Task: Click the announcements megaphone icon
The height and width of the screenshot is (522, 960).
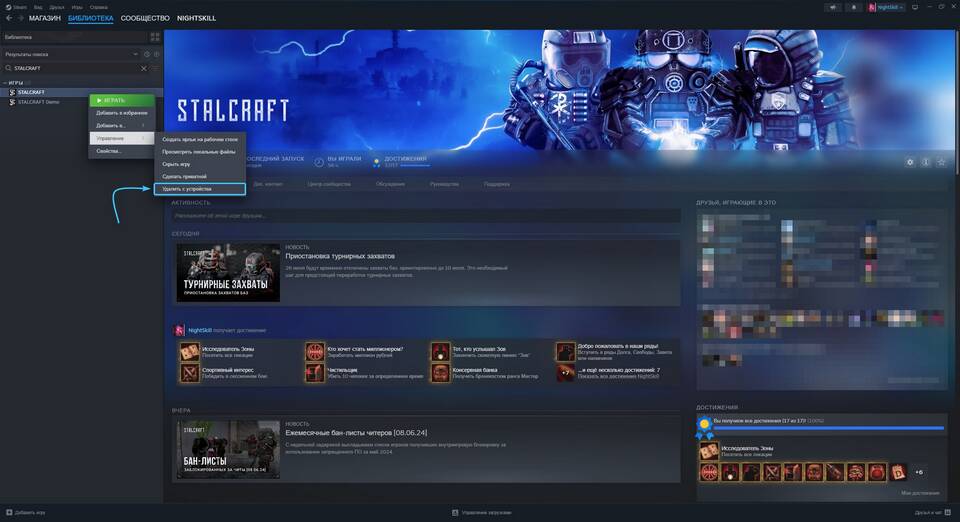Action: pos(834,7)
